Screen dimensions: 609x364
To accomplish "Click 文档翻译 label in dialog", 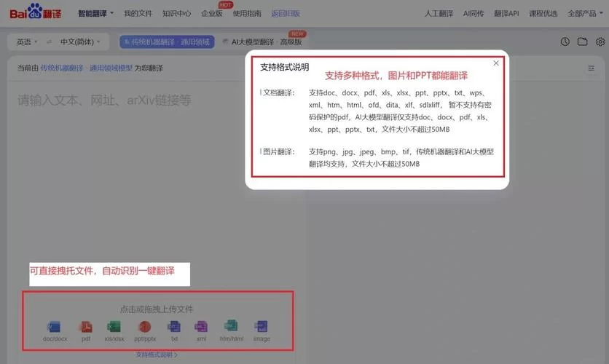I will (278, 92).
